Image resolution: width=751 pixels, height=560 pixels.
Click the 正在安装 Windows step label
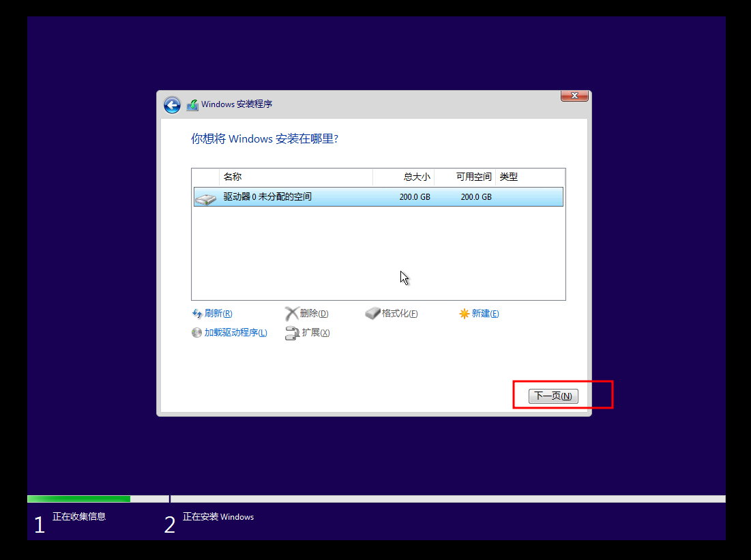click(x=218, y=516)
